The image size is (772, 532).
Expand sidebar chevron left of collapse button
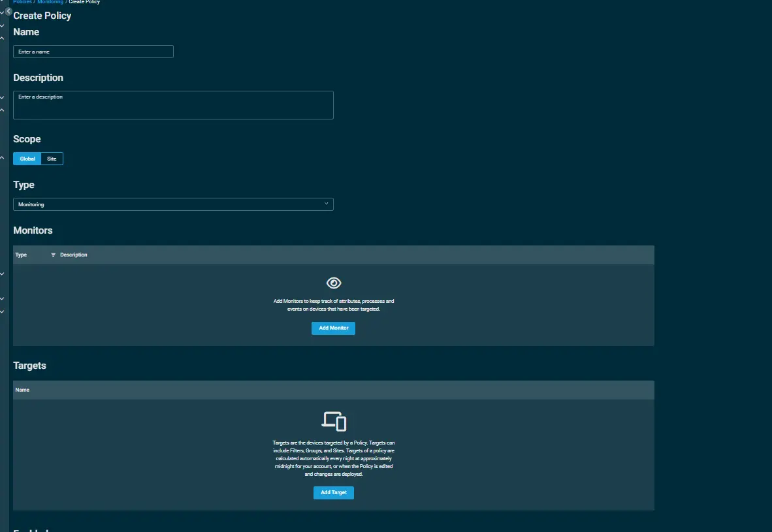click(2, 12)
